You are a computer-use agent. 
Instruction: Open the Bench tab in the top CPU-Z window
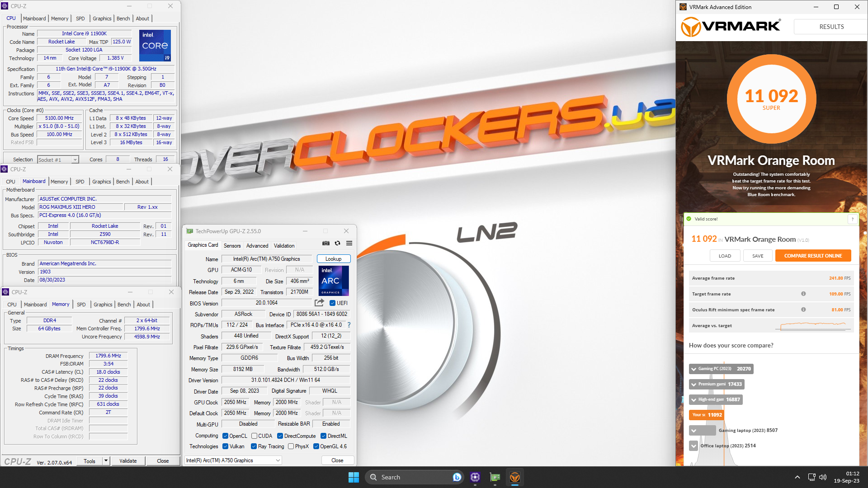tap(123, 19)
